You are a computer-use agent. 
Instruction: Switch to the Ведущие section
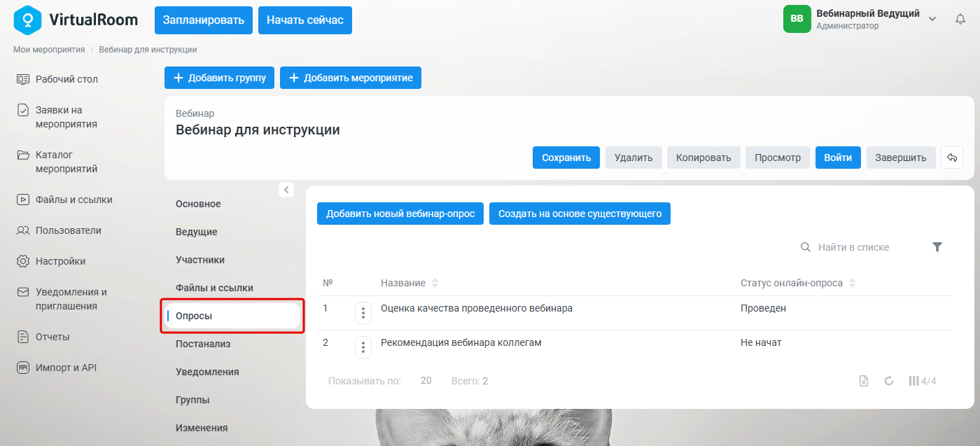[x=197, y=232]
